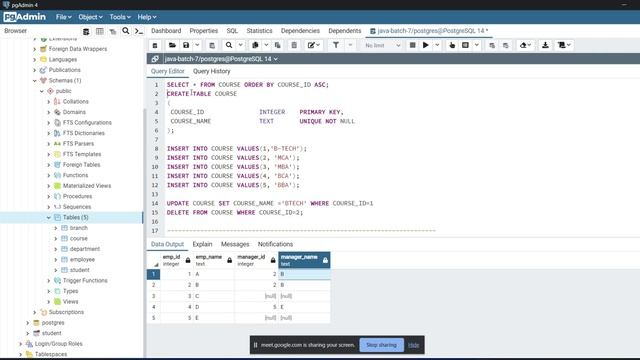Open the Execute options dropdown arrow
Image resolution: width=640 pixels, height=360 pixels.
(x=437, y=45)
